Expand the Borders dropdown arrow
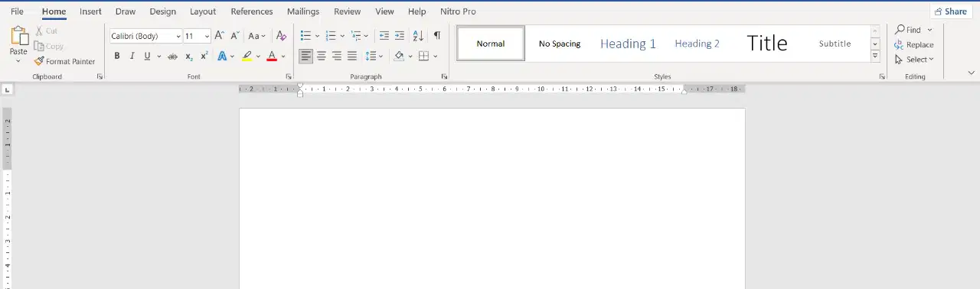Viewport: 980px width, 289px height. point(435,56)
